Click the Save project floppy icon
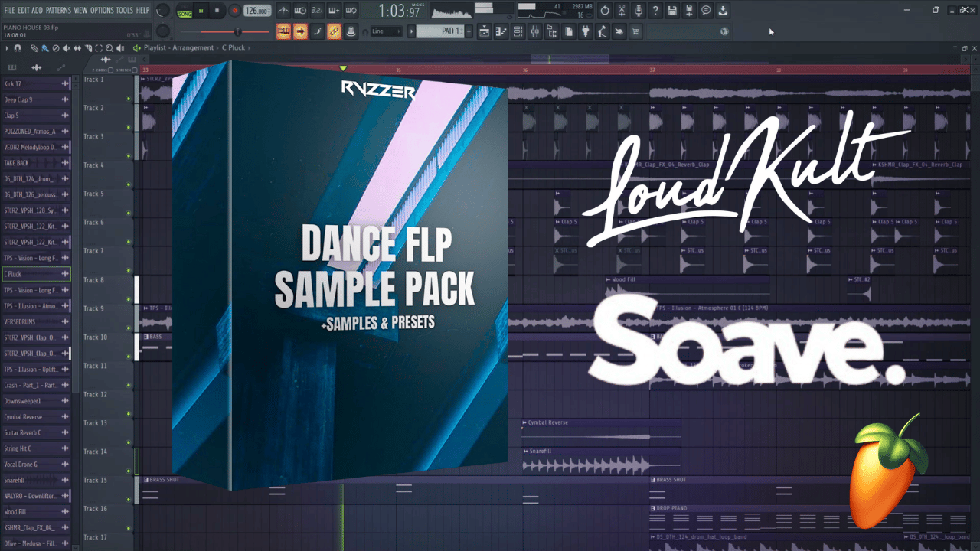Screen dimensions: 980x551 coord(672,11)
